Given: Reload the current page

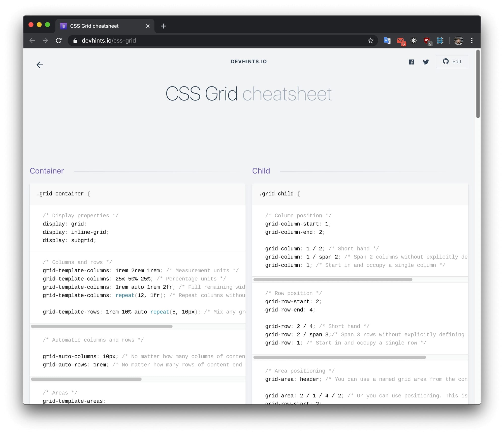Looking at the screenshot, I should coord(59,41).
